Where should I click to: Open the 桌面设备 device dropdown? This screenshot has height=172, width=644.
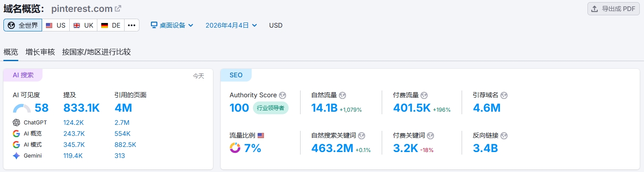click(x=172, y=25)
